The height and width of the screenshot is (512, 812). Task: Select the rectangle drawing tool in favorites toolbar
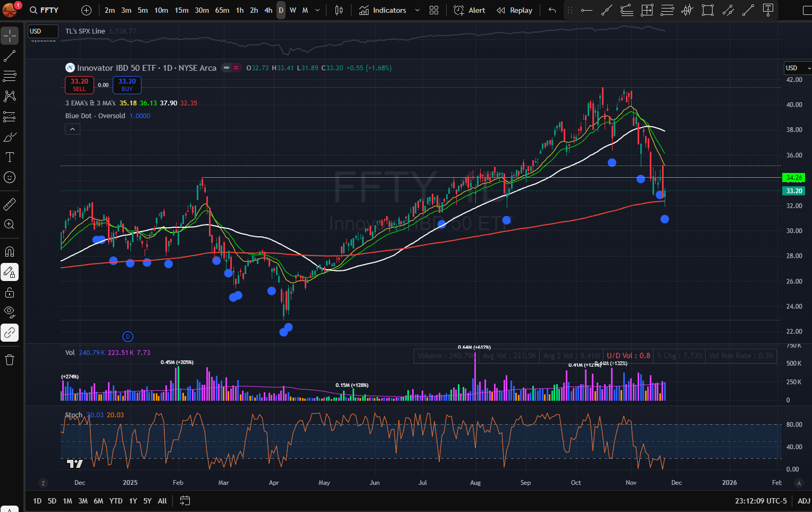tap(708, 10)
